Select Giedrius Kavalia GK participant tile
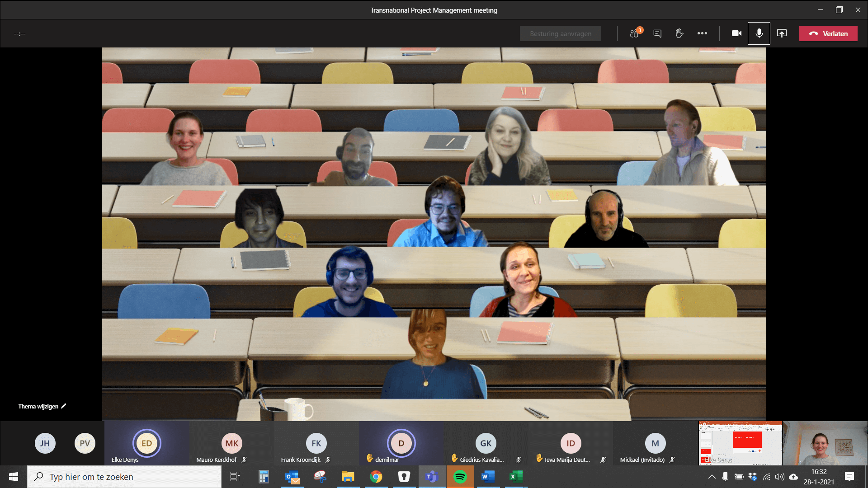This screenshot has width=868, height=488. [x=486, y=443]
